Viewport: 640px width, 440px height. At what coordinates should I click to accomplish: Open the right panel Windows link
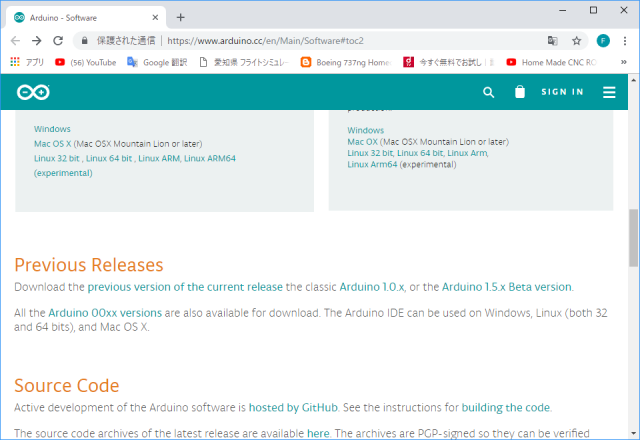(366, 130)
